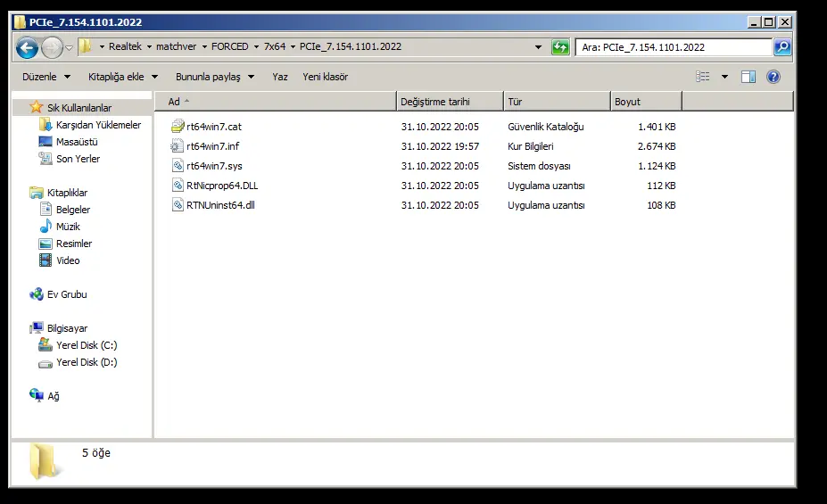Open recent pages dropdown beside Forward arrow
This screenshot has height=504, width=827.
click(x=69, y=48)
